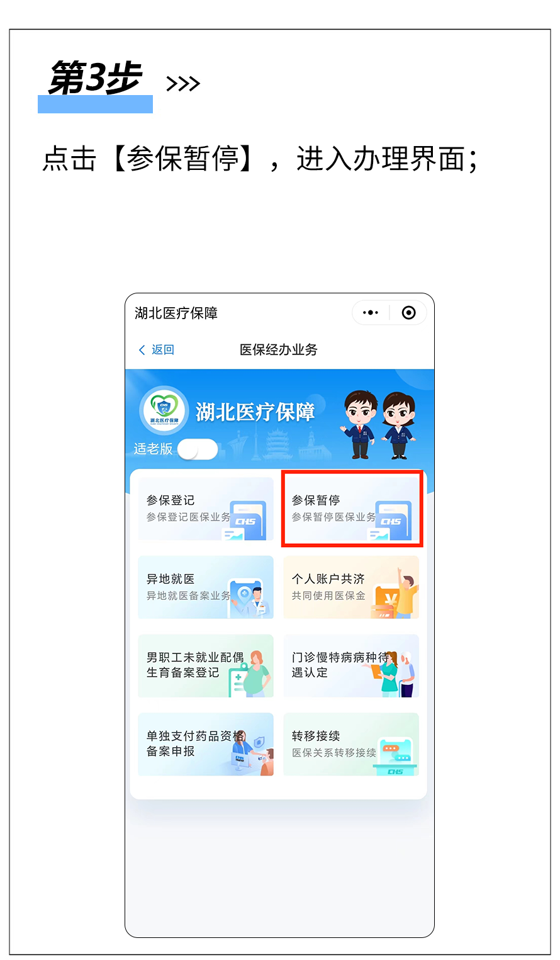
Task: Select 门诊慢特病病种待遇认定 tile
Action: coord(351,666)
